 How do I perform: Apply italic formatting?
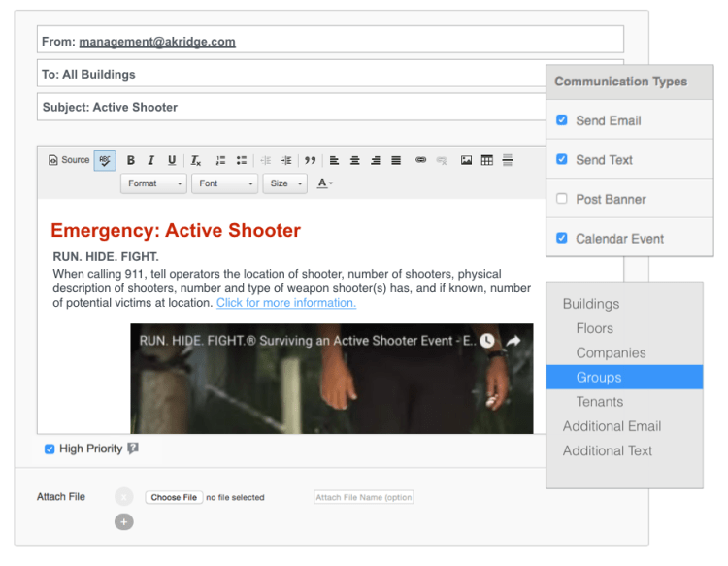151,161
